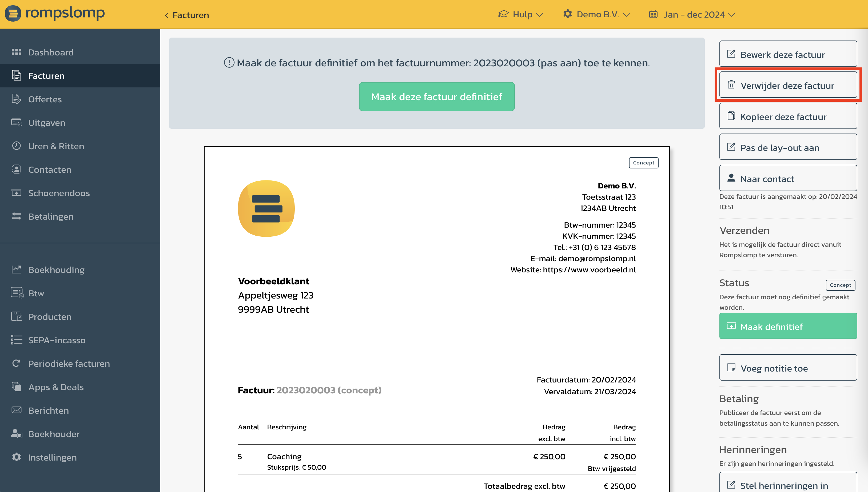Click the Schoenendoos inbox icon
This screenshot has width=868, height=492.
click(x=16, y=193)
